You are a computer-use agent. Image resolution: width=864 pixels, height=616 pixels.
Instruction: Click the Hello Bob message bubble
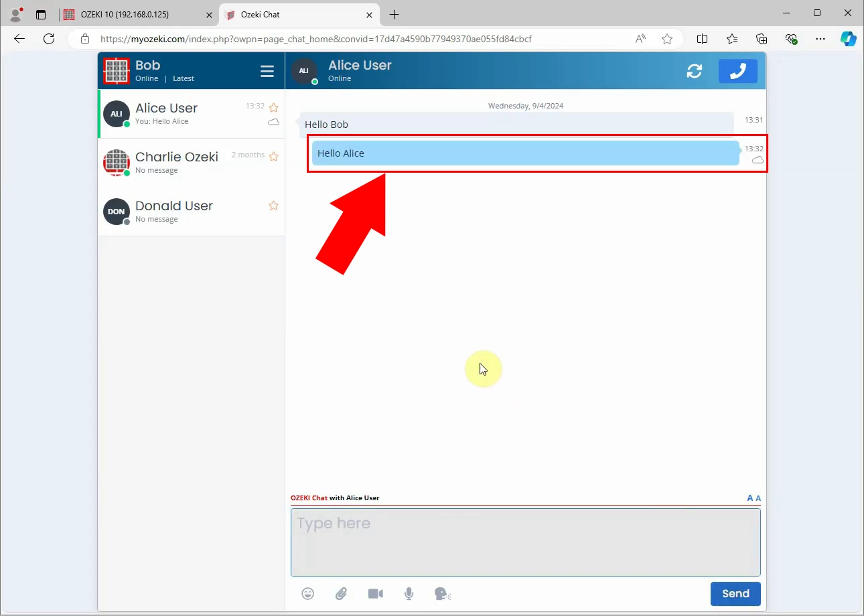point(517,125)
